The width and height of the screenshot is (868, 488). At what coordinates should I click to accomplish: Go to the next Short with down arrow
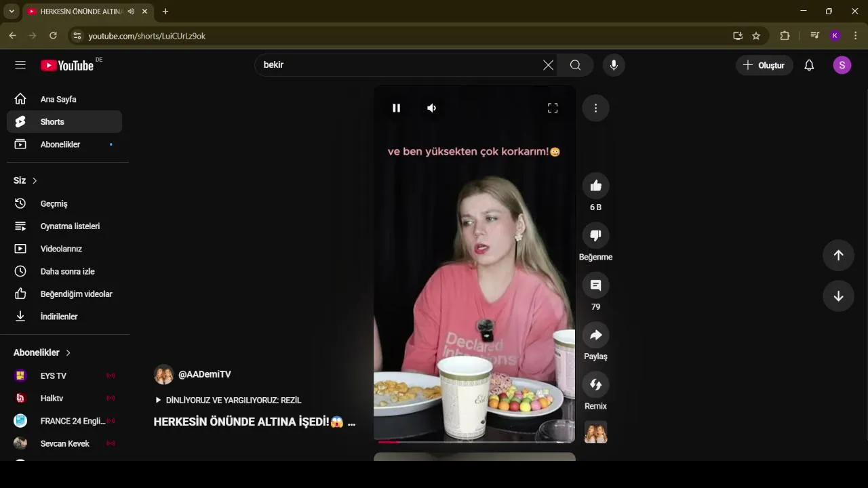tap(838, 296)
